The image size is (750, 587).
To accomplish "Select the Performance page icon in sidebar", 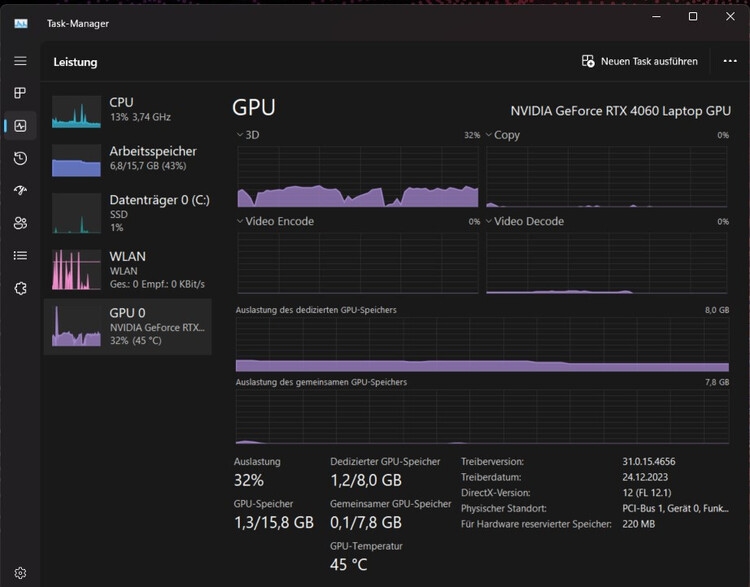I will [x=20, y=126].
